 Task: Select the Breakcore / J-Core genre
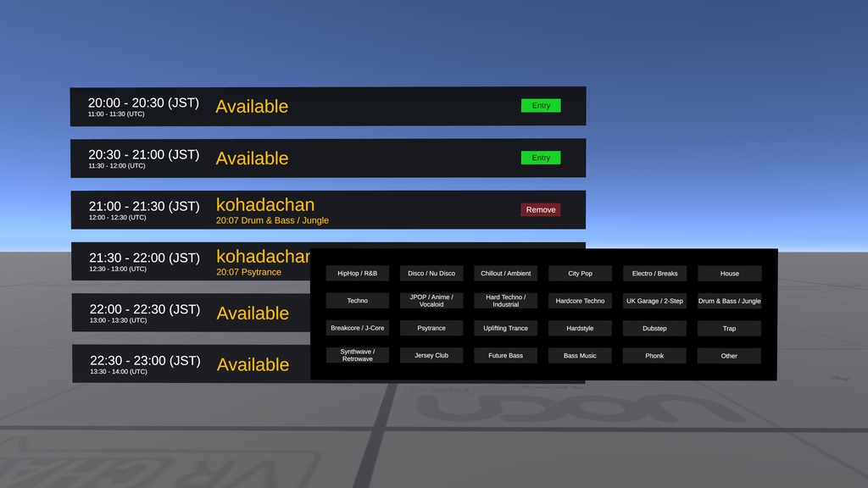pos(357,328)
